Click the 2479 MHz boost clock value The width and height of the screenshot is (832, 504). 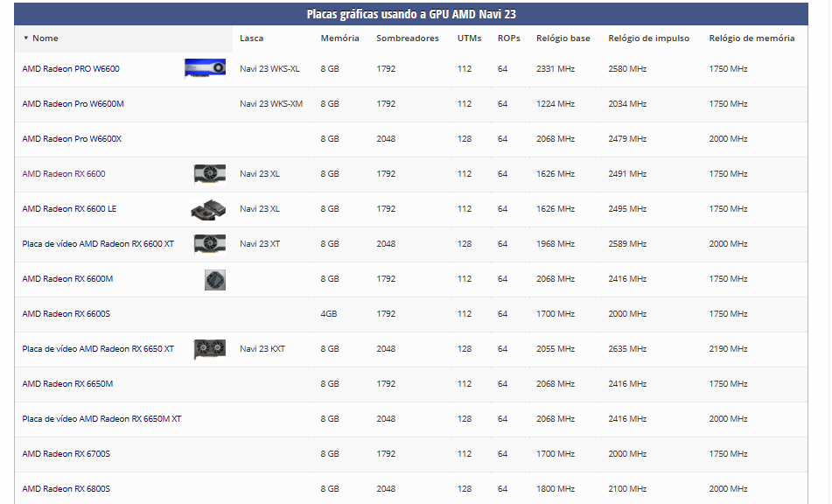[627, 138]
